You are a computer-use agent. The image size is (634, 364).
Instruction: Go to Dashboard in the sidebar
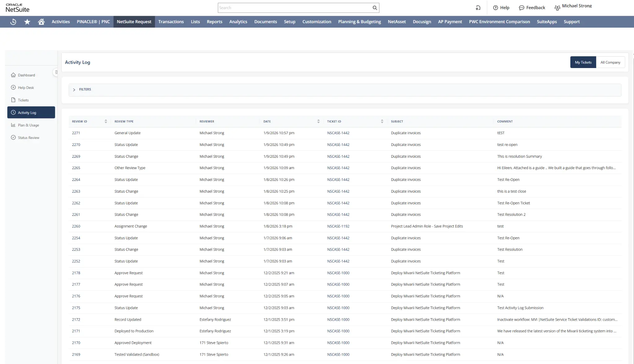pos(26,75)
